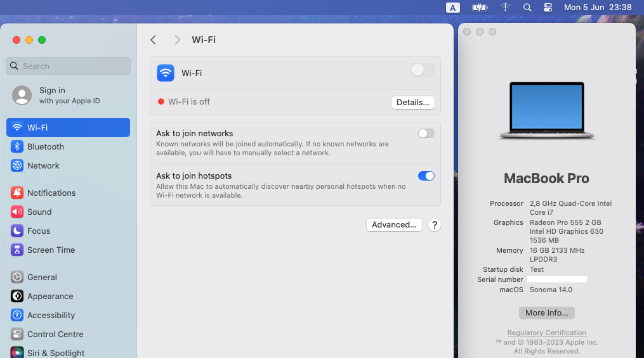This screenshot has width=644, height=358.
Task: Open Control Centre icon in sidebar
Action: pos(17,334)
